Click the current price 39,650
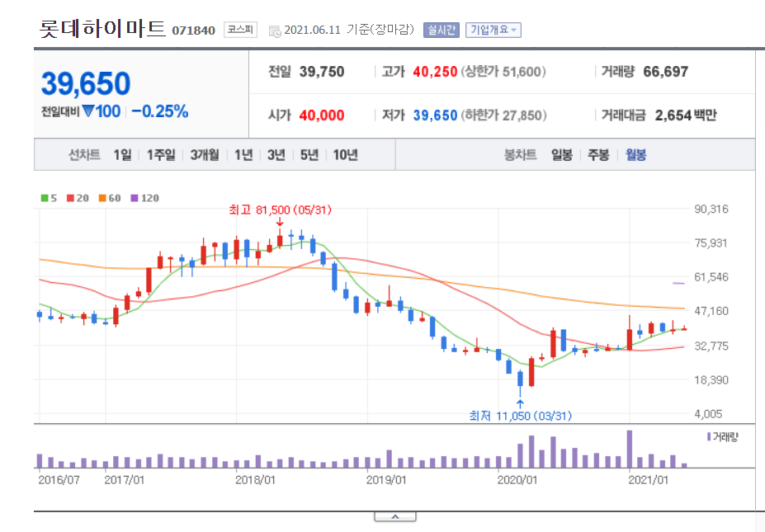This screenshot has height=532, width=765. 86,83
